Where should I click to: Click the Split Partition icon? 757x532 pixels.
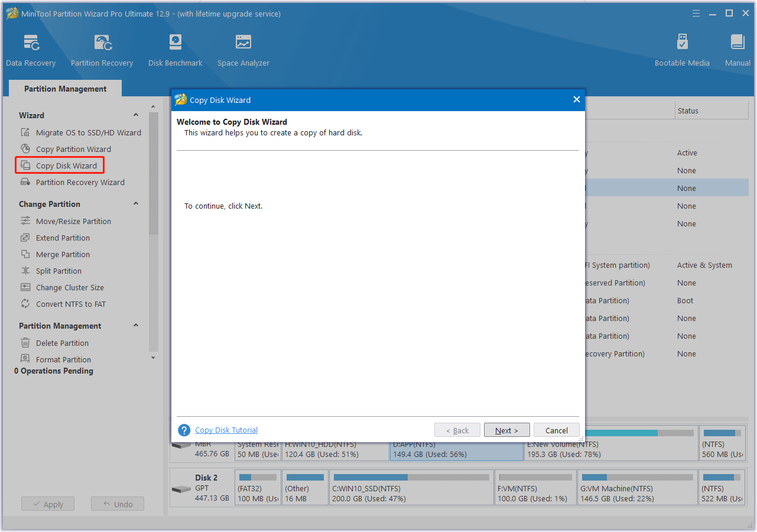pos(25,271)
